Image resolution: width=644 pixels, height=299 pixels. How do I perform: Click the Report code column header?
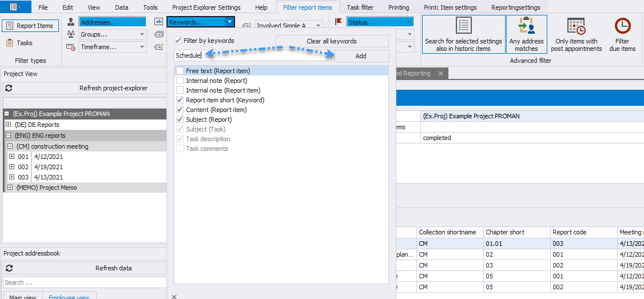[583, 232]
